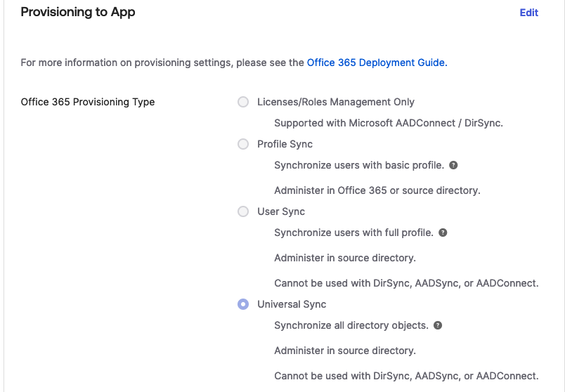Select the Profile Sync radio button

click(243, 144)
